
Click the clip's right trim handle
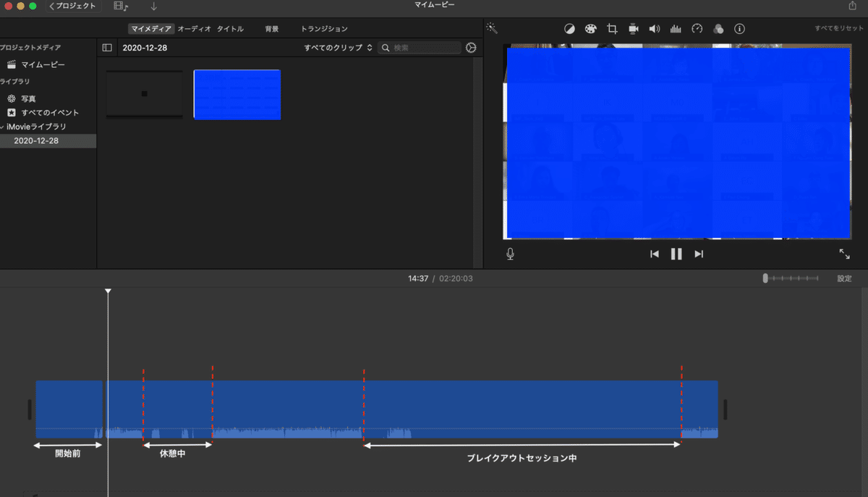click(725, 409)
